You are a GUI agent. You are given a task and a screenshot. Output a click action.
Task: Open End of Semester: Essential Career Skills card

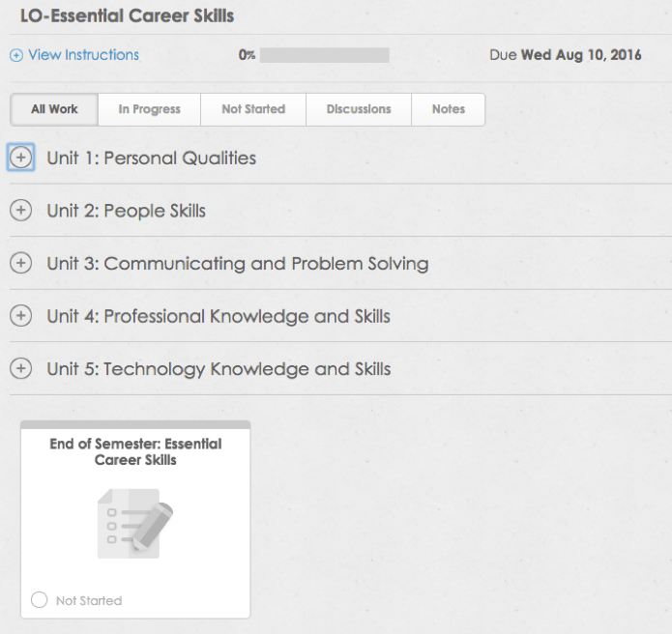coord(135,520)
